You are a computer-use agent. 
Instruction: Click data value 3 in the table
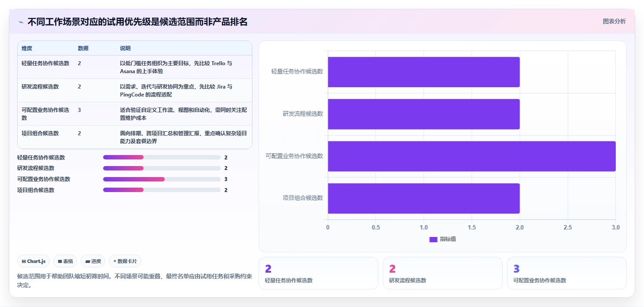79,110
